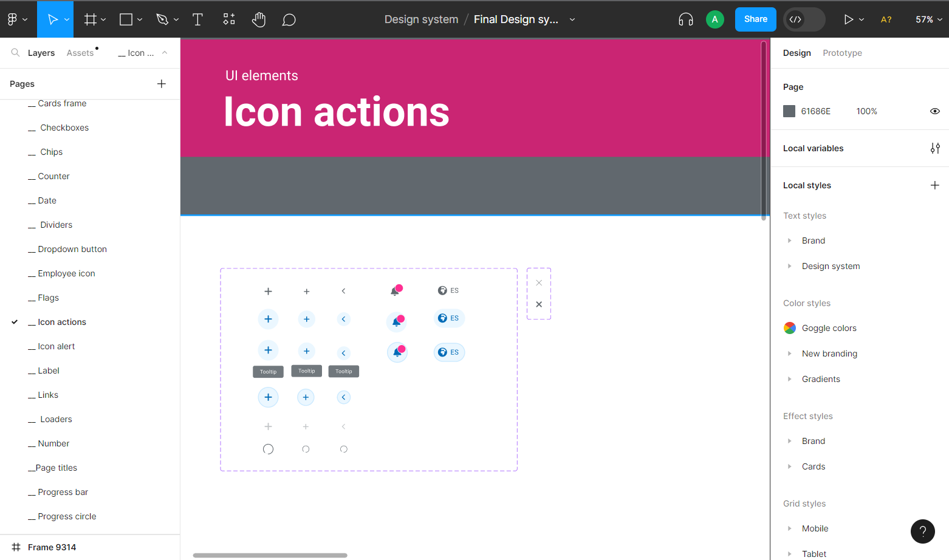Select the Goggle colors style swatch
This screenshot has width=949, height=560.
click(x=790, y=328)
